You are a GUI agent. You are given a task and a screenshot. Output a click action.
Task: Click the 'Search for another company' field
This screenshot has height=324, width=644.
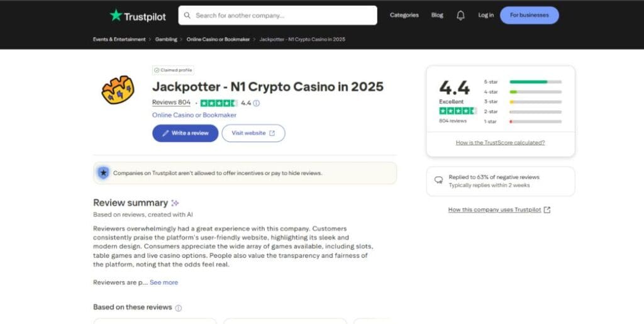(x=283, y=15)
